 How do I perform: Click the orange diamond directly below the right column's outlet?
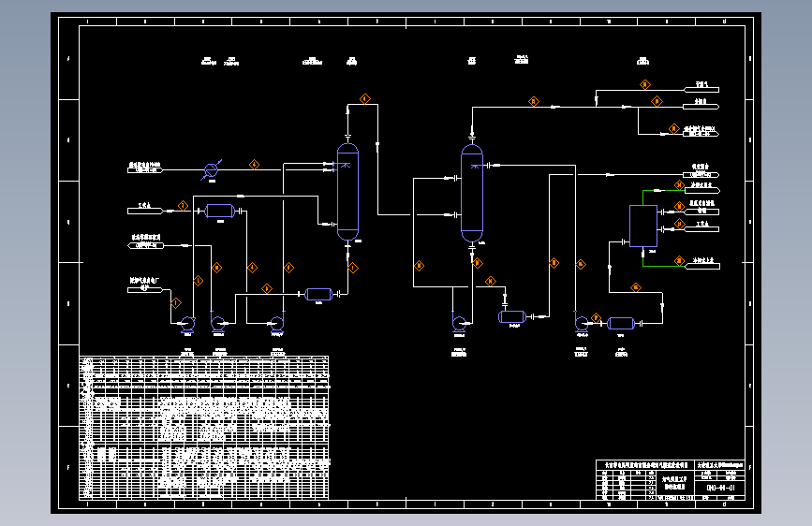click(x=478, y=263)
